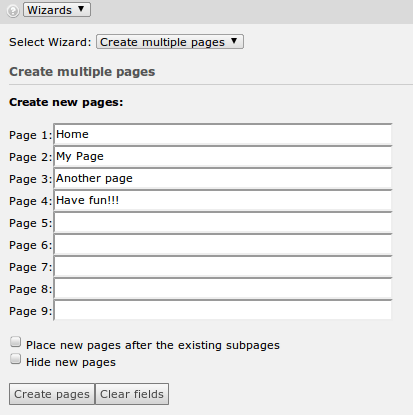Select the empty Page 8 input field
Image resolution: width=413 pixels, height=415 pixels.
[x=223, y=288]
